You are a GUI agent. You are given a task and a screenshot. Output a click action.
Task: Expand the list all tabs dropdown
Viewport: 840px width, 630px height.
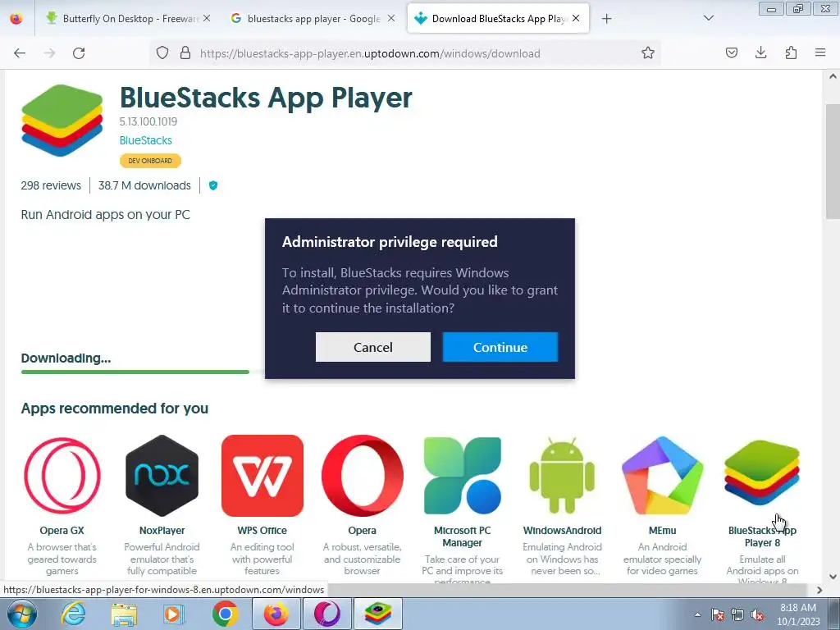coord(708,19)
